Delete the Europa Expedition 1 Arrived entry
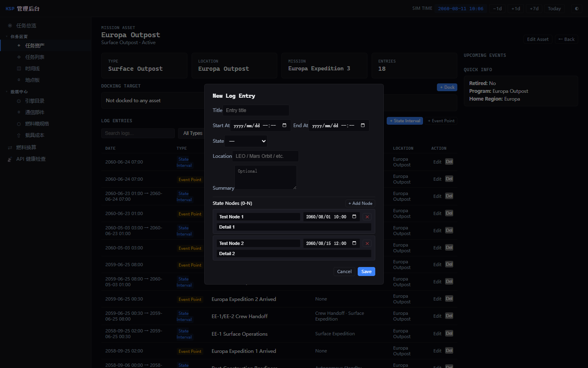 click(449, 351)
